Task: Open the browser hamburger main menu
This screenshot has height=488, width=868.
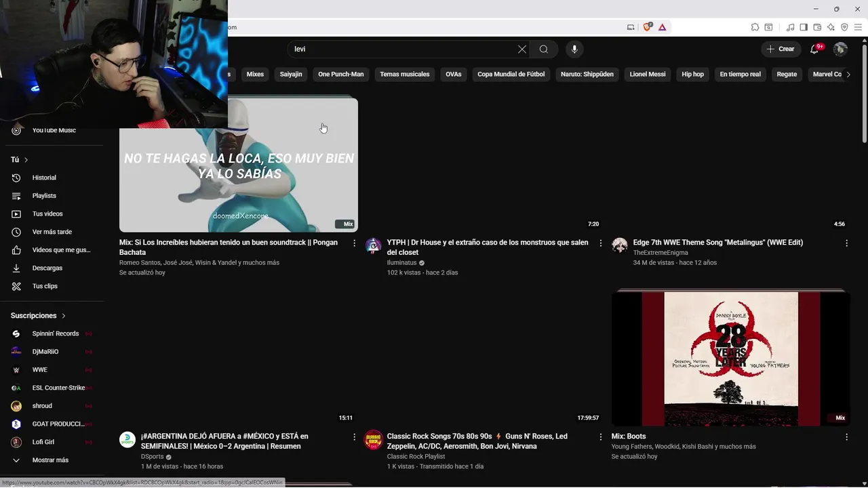Action: coord(858,27)
